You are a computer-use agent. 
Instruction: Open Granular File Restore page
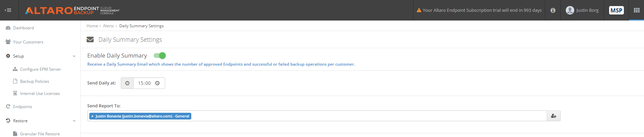click(x=40, y=134)
